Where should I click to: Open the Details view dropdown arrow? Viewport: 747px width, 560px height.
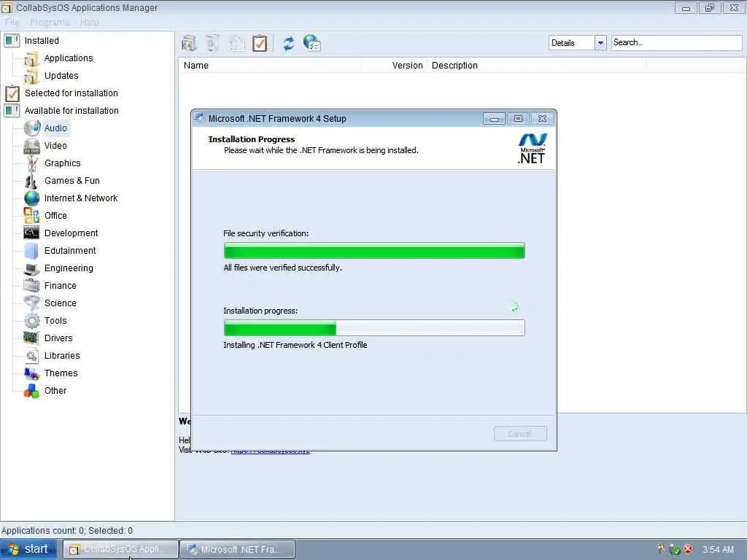(600, 43)
